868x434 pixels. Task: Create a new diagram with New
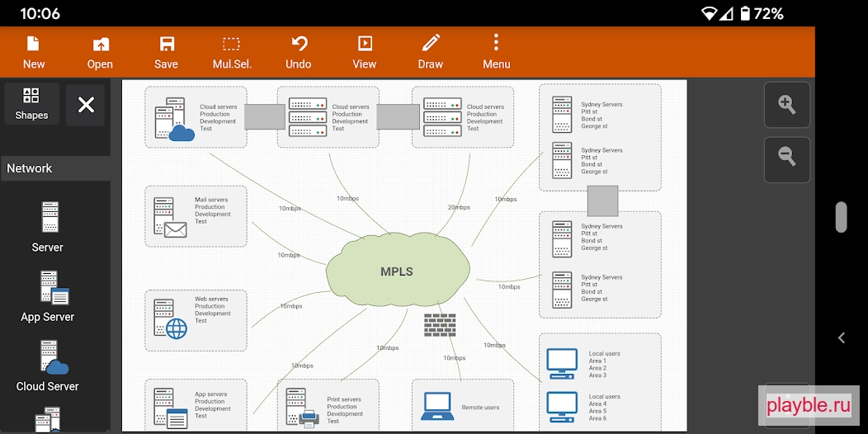click(34, 53)
